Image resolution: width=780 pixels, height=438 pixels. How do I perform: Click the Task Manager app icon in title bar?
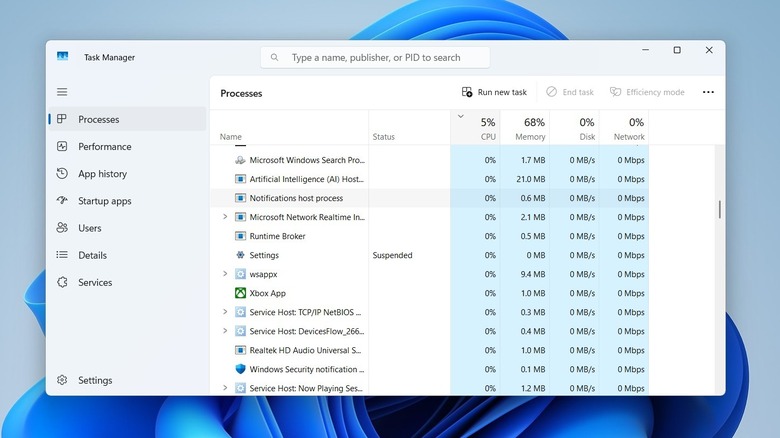tap(63, 57)
